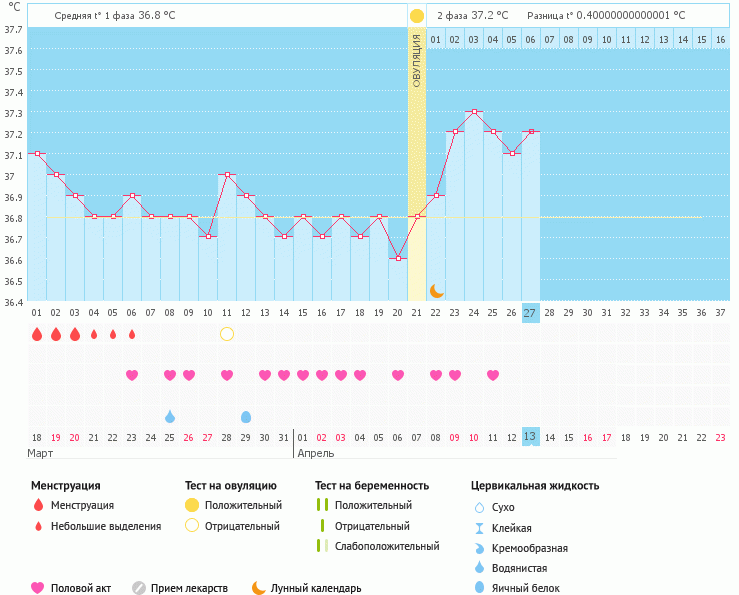Click the Сухо drop icon in the legend

point(479,507)
